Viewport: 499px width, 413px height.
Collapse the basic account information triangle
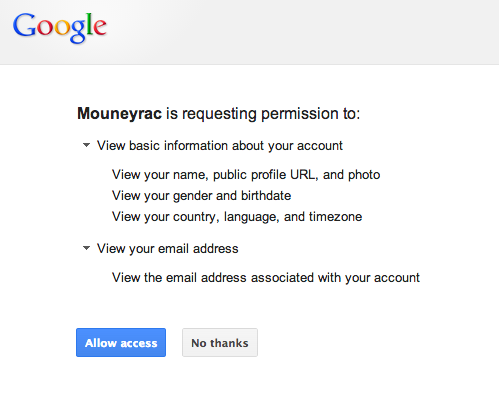coord(86,145)
